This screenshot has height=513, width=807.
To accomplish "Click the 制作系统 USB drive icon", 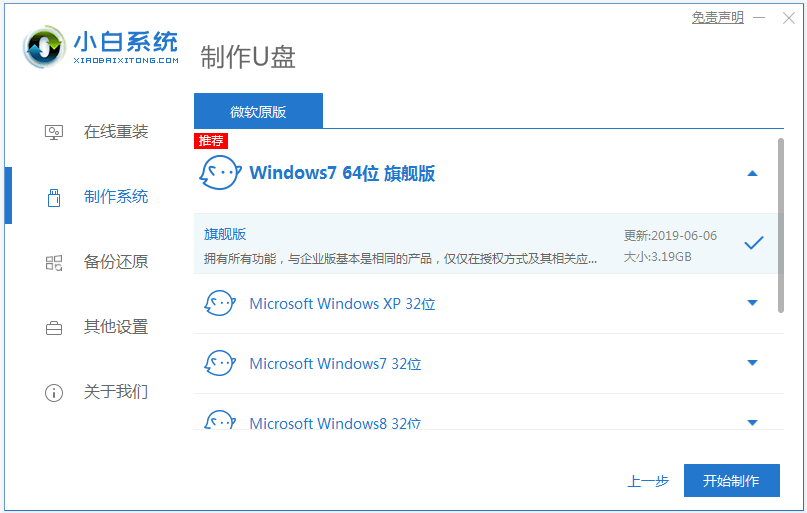I will pos(54,197).
